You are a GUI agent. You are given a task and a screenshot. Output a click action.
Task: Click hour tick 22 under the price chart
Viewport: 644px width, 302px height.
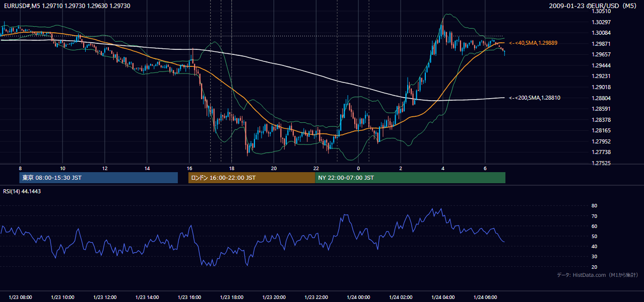coord(316,168)
